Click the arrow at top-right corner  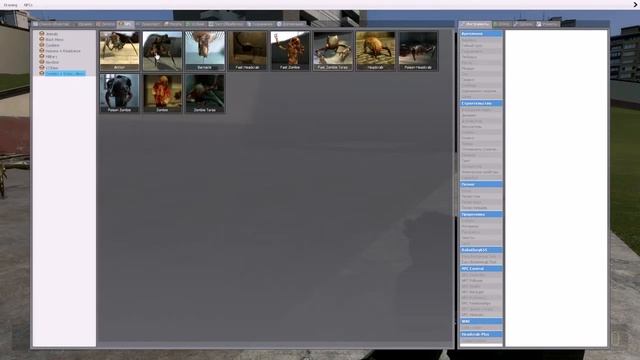click(636, 5)
